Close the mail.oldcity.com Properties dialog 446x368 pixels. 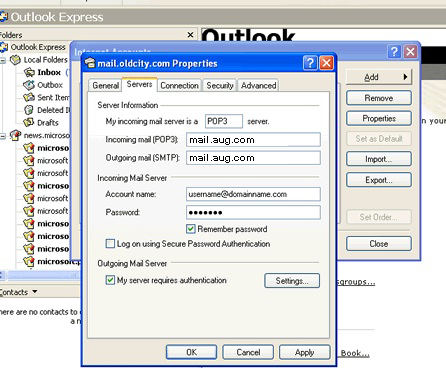coord(326,63)
